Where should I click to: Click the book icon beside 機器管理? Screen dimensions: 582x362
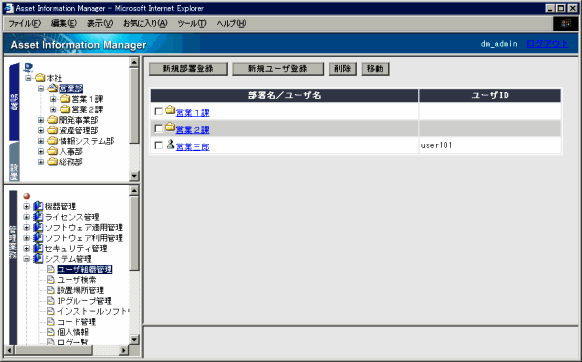pyautogui.click(x=38, y=206)
